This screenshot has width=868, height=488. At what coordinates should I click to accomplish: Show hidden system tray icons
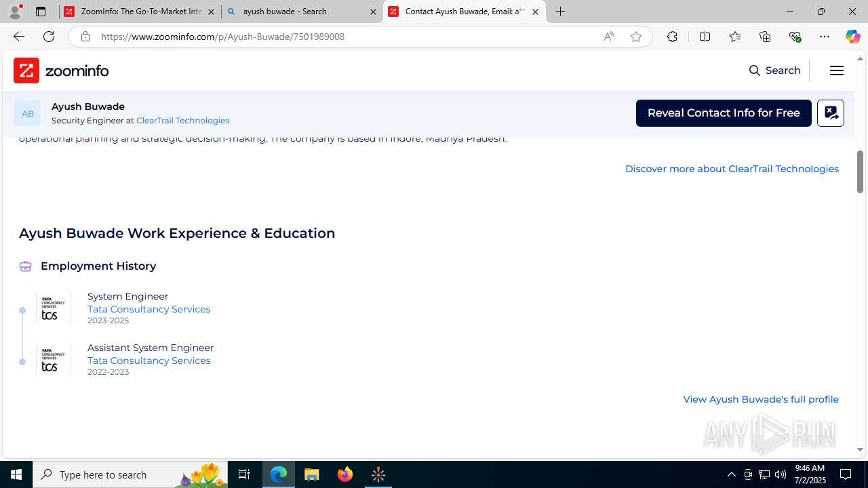[x=731, y=474]
